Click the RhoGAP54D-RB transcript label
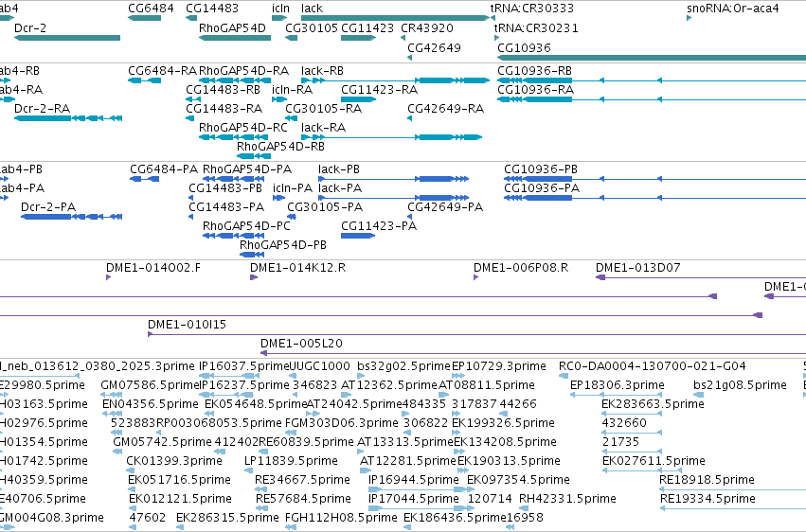The height and width of the screenshot is (532, 806). coord(280,147)
